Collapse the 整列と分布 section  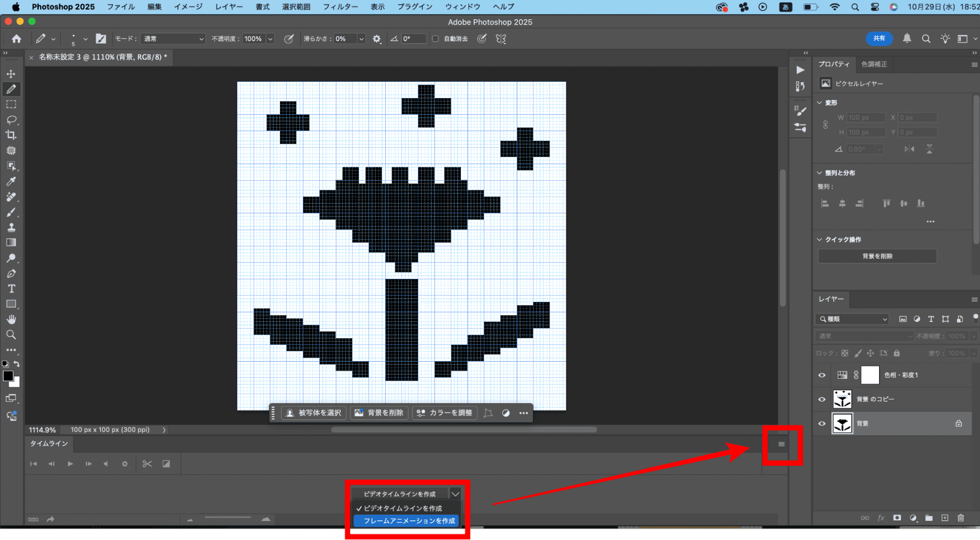coord(819,173)
